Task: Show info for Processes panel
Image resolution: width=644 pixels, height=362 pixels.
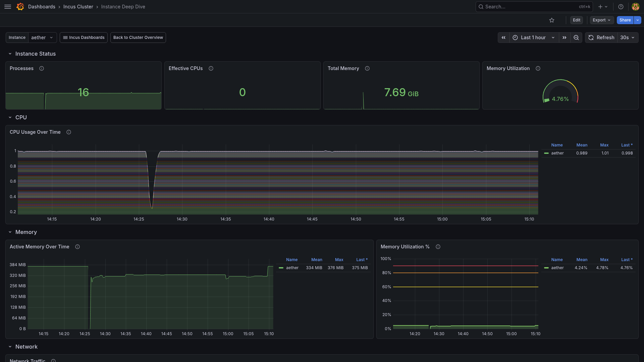Action: (x=42, y=68)
